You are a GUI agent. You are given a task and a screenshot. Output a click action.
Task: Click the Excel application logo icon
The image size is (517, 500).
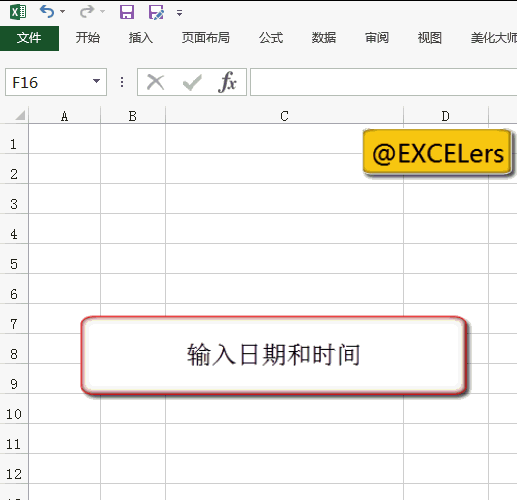click(x=18, y=12)
